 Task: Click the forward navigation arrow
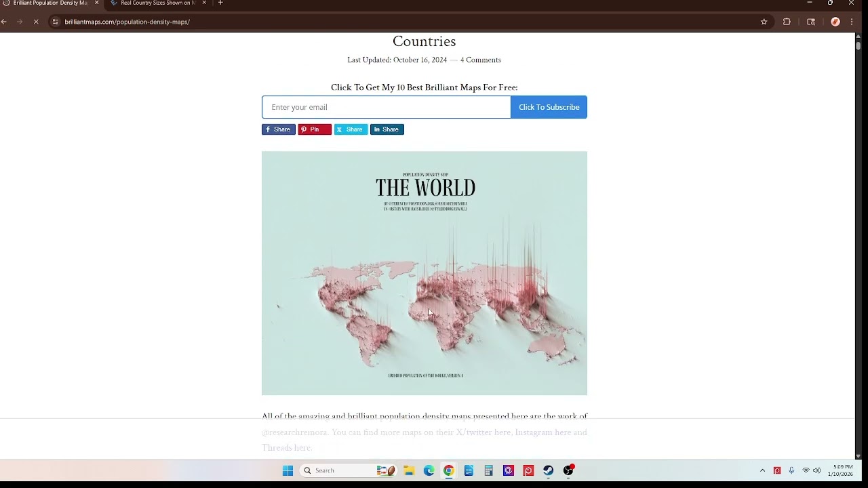point(20,22)
